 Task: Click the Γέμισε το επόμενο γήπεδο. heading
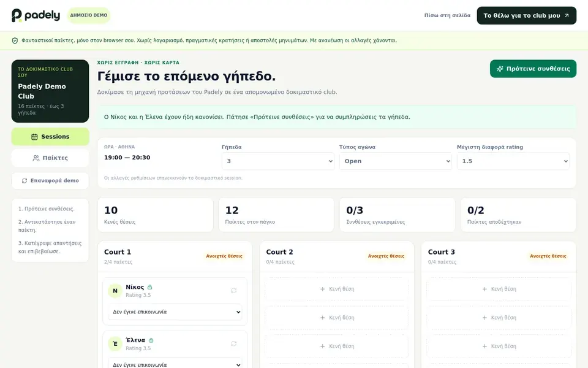[x=186, y=76]
